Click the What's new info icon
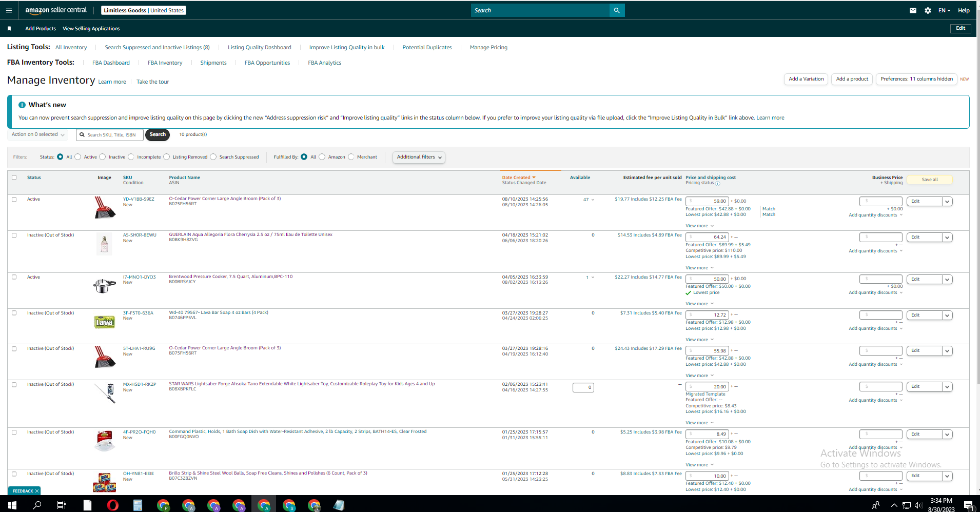The height and width of the screenshot is (512, 980). click(22, 105)
